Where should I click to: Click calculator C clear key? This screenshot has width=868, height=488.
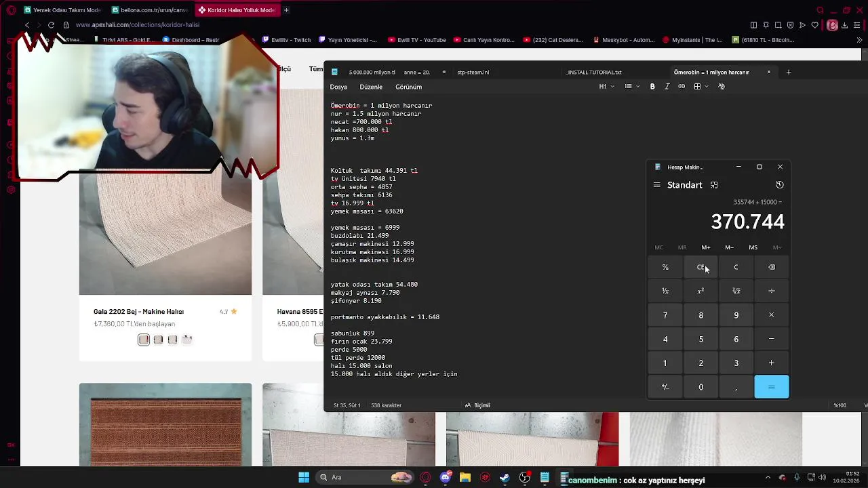pos(736,267)
